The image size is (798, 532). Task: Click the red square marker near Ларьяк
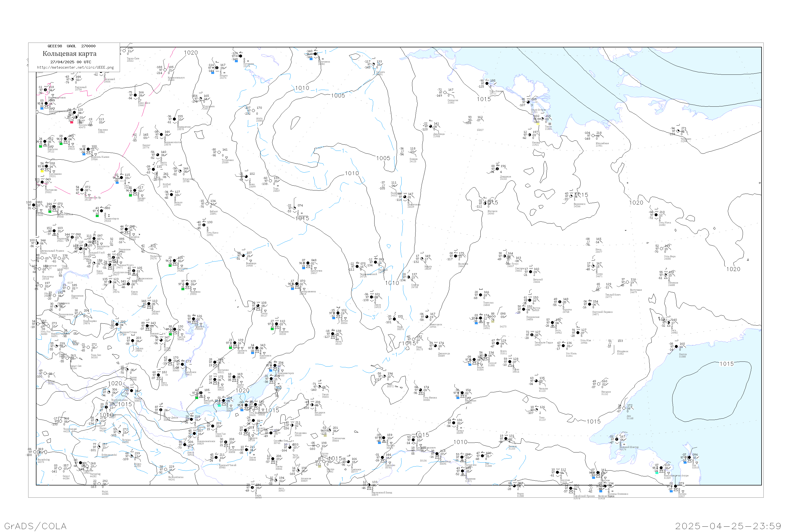coord(72,122)
